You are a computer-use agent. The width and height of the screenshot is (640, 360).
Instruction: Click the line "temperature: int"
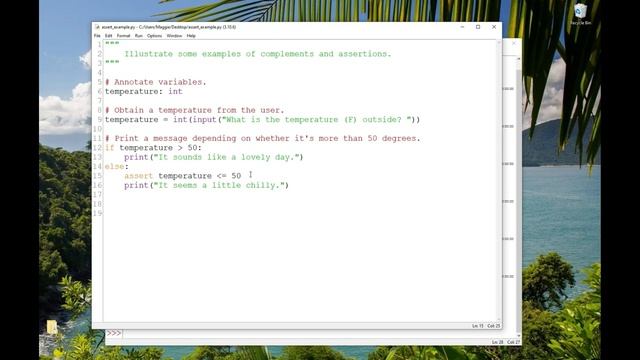144,91
